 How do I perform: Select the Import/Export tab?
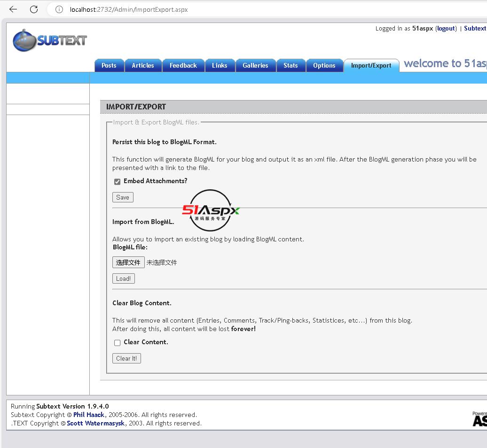(x=371, y=66)
